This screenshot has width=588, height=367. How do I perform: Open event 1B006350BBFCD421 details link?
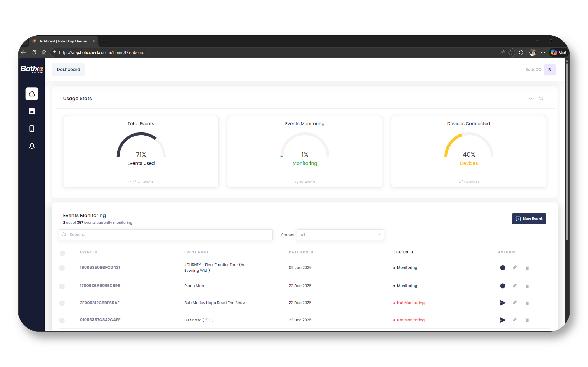click(100, 267)
